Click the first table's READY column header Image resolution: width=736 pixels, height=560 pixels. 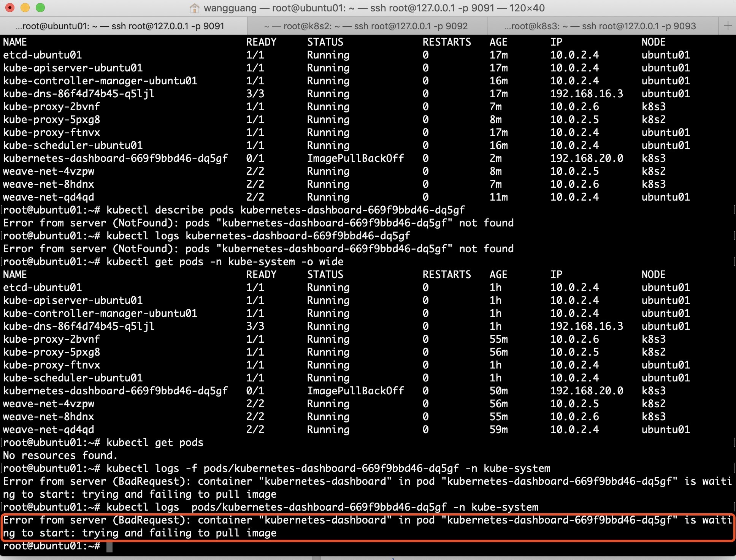(x=261, y=42)
